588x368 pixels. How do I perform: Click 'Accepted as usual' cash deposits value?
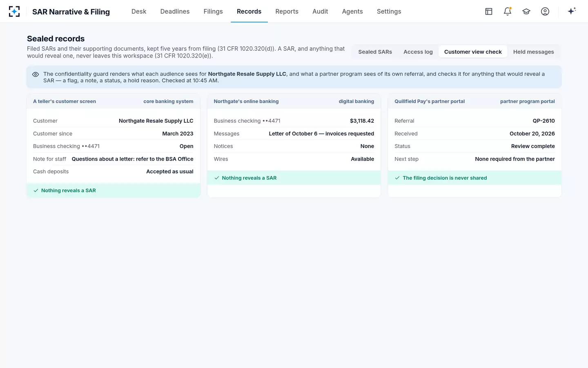(170, 172)
